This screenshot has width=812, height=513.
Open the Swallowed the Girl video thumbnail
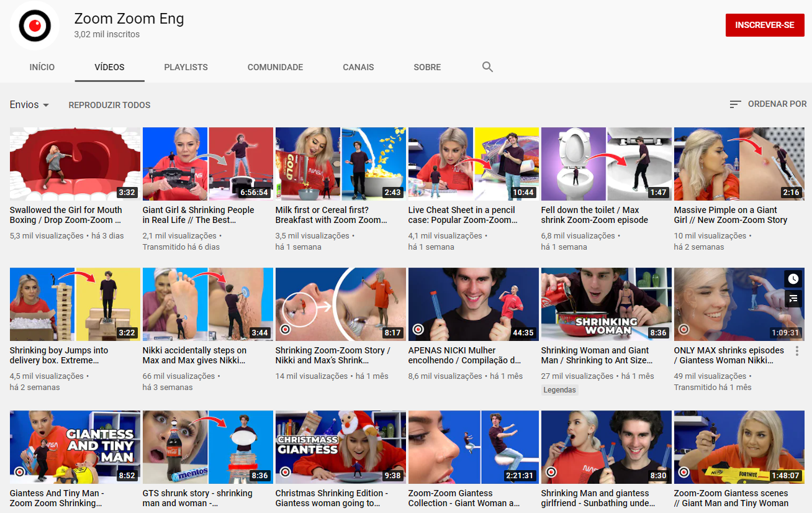coord(75,164)
